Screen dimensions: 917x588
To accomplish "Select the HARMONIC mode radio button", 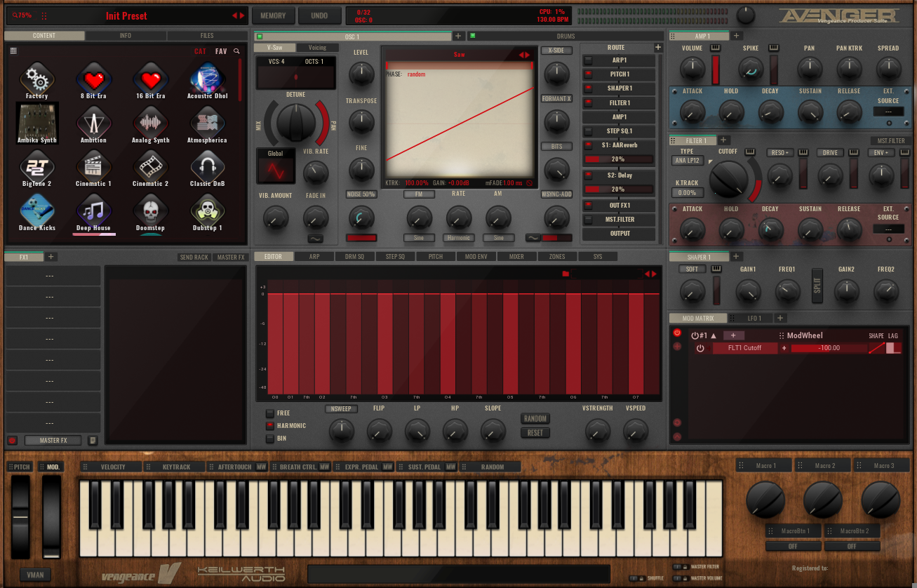I will (269, 426).
